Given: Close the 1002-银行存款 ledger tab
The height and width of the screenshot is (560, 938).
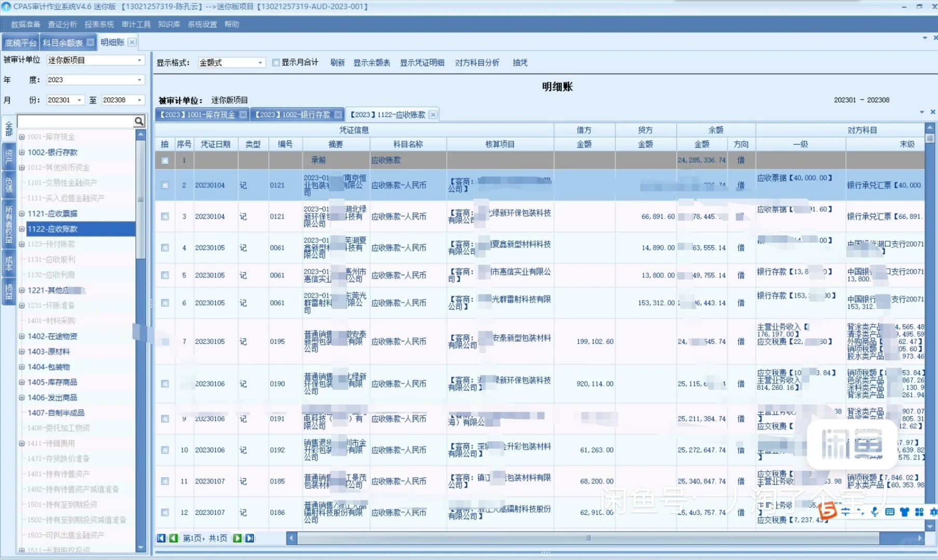Looking at the screenshot, I should tap(338, 115).
